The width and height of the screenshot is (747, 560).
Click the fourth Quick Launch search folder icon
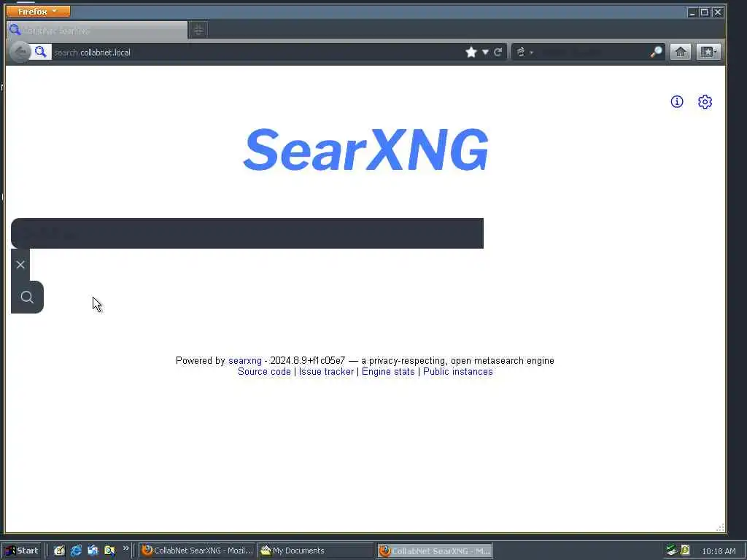point(109,551)
